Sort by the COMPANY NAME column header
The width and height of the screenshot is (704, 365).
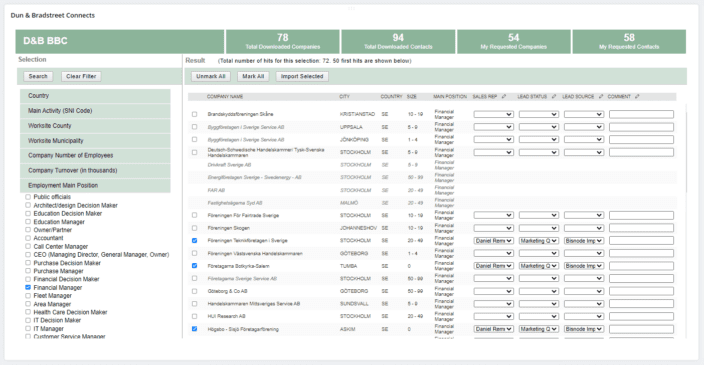pos(225,97)
